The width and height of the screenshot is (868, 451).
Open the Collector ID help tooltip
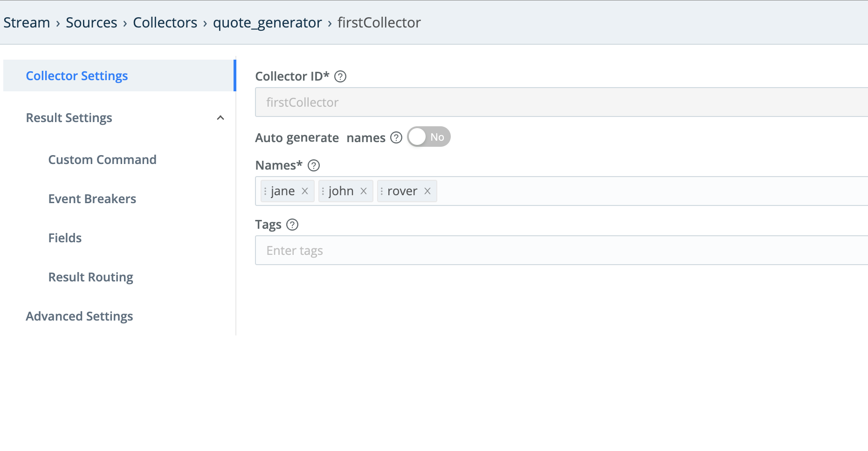coord(340,76)
